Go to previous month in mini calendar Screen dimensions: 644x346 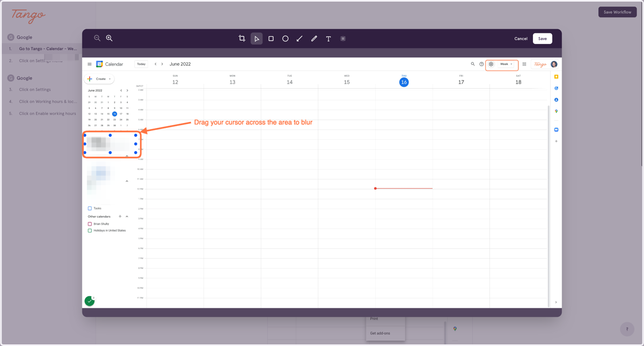pyautogui.click(x=121, y=91)
